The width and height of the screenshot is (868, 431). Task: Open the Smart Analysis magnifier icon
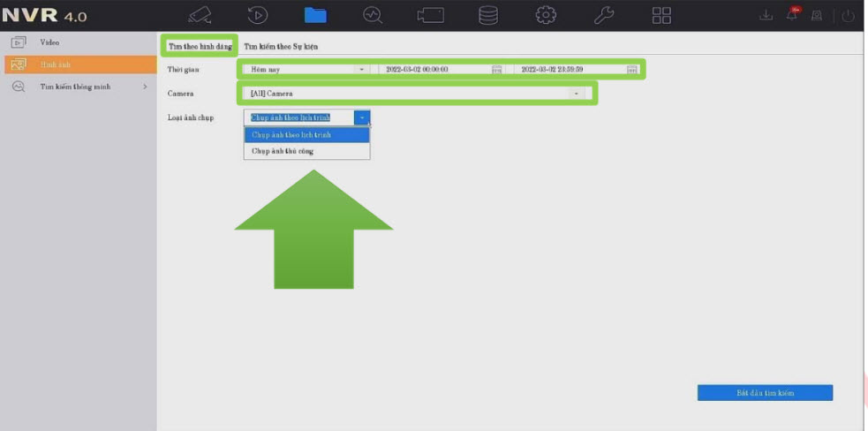(373, 15)
